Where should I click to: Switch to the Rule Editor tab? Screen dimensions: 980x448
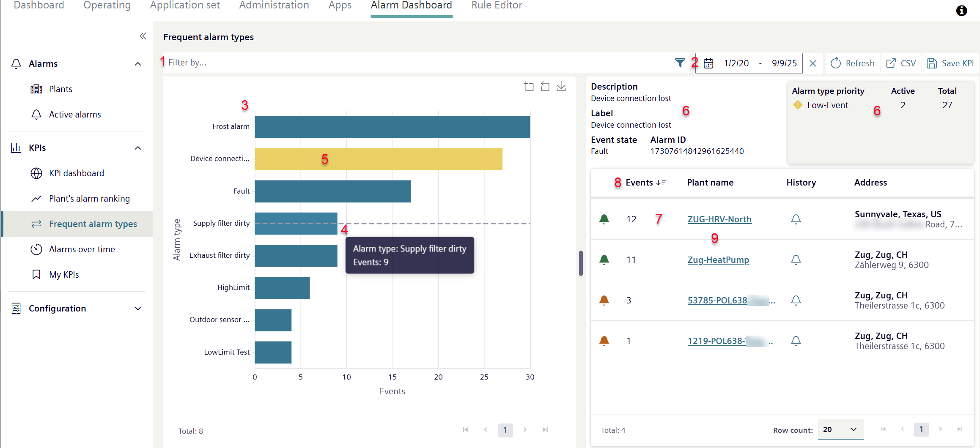[x=497, y=5]
